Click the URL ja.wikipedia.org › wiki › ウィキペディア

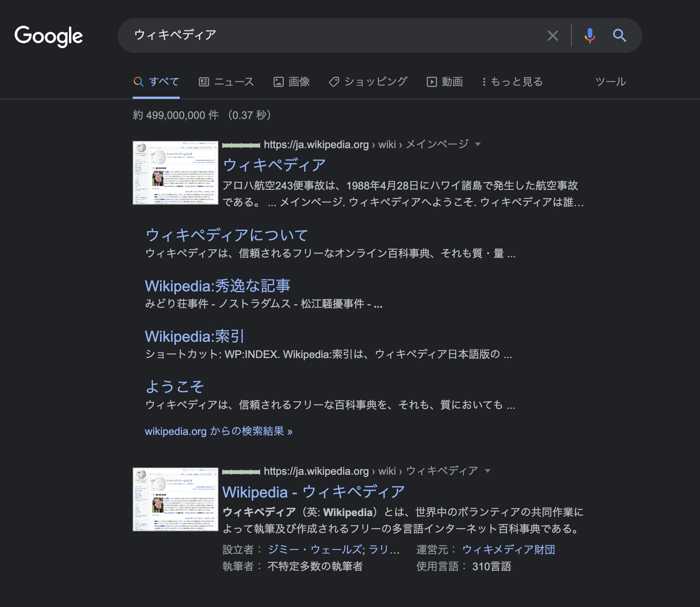pyautogui.click(x=370, y=471)
